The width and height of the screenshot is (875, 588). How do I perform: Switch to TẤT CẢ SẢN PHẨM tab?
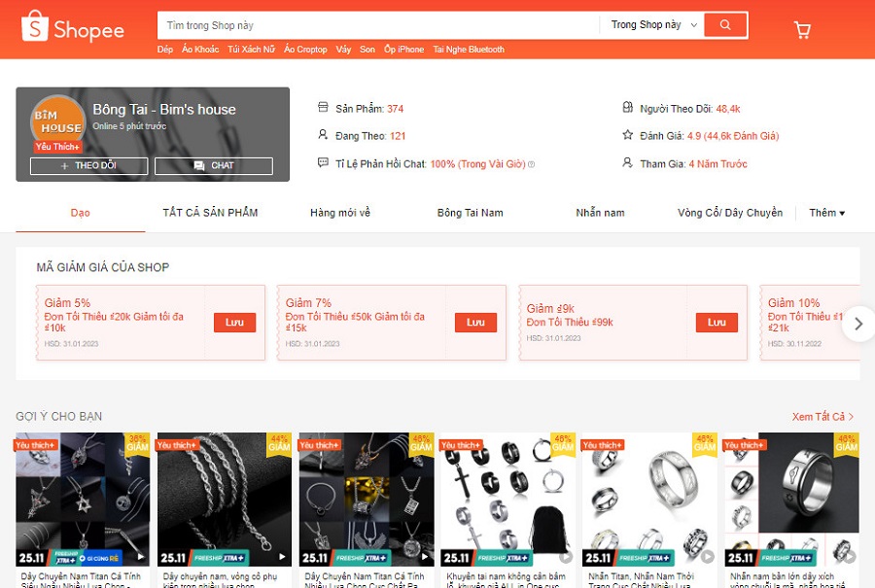(210, 213)
